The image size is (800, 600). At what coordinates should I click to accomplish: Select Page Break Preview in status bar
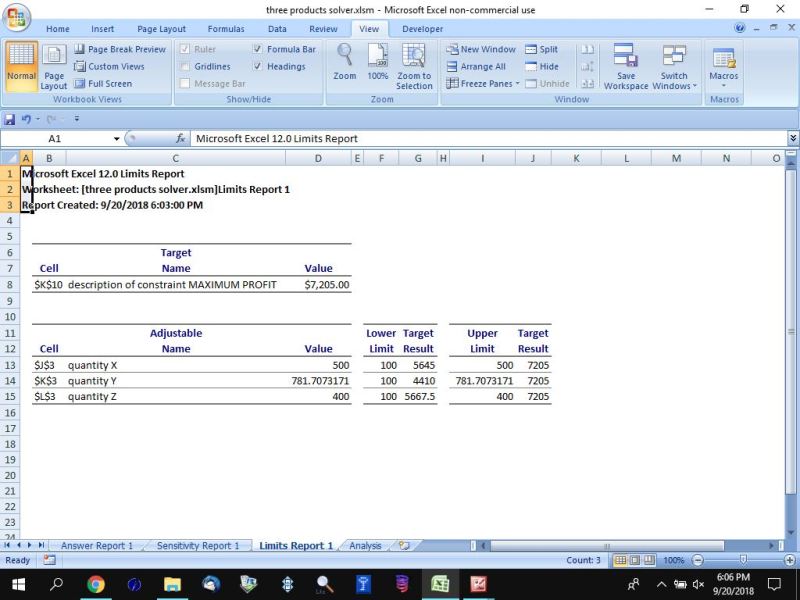[648, 560]
